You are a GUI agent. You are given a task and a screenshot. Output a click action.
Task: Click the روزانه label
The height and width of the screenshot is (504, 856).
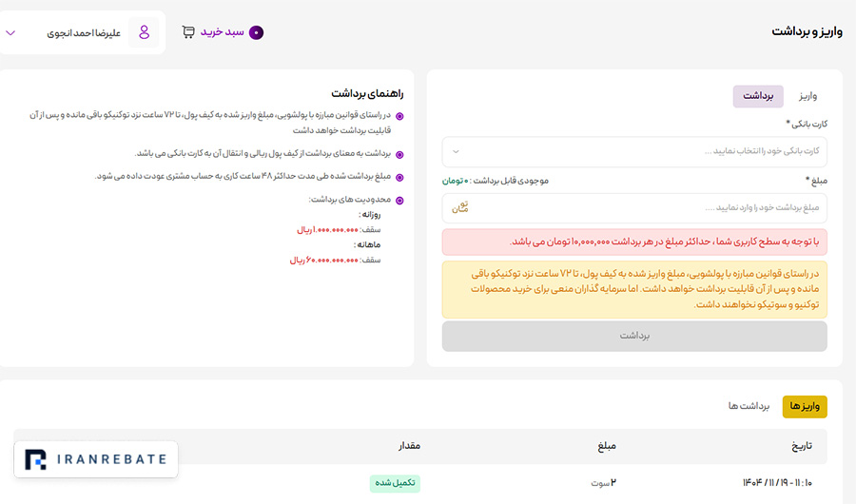pos(370,215)
